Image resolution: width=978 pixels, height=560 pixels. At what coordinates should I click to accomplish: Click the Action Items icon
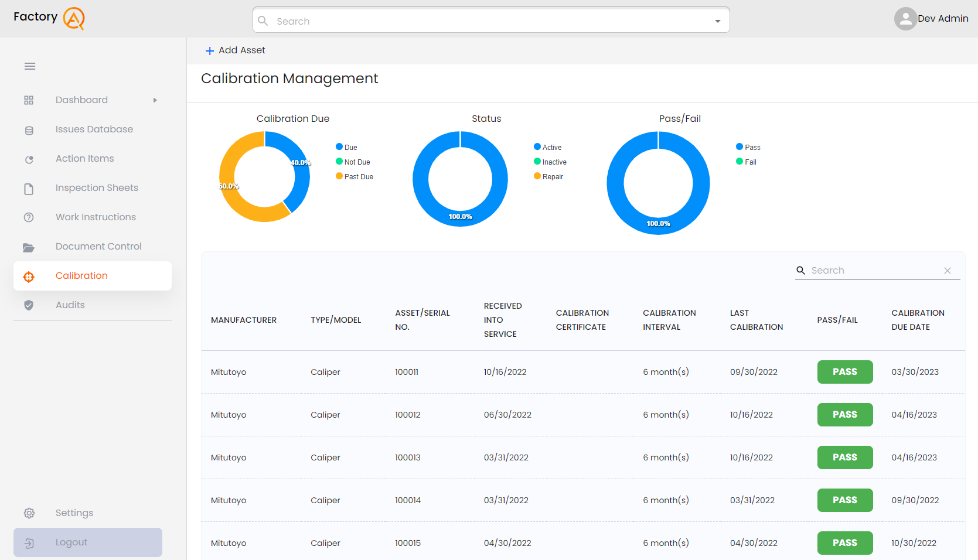click(x=29, y=159)
